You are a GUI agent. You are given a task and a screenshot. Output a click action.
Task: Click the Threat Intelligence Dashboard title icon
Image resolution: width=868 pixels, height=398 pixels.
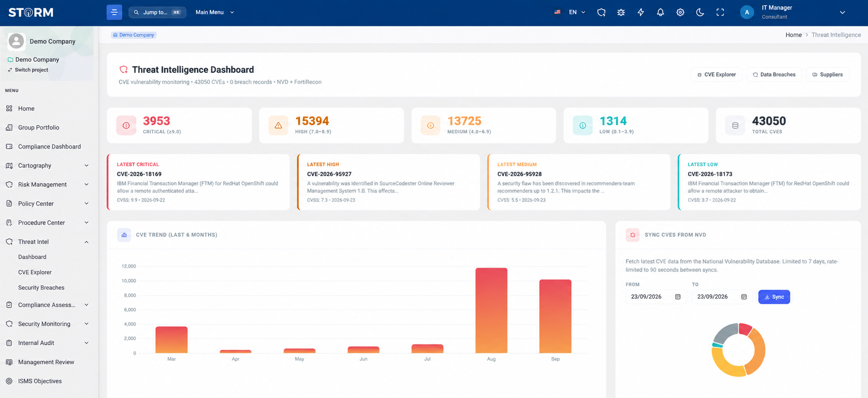tap(124, 69)
